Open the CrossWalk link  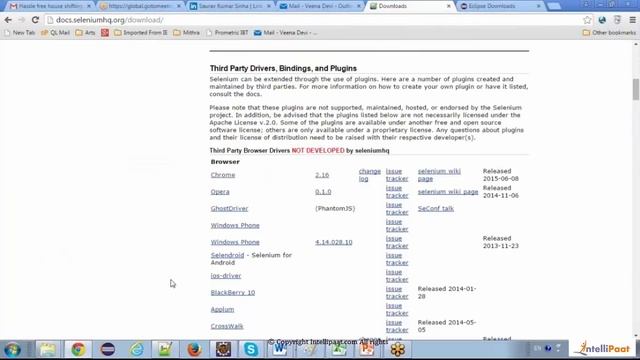227,326
